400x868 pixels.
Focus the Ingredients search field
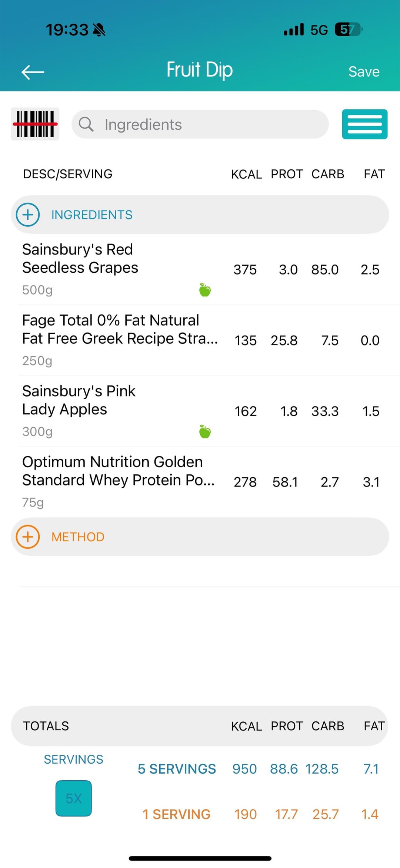pos(207,124)
